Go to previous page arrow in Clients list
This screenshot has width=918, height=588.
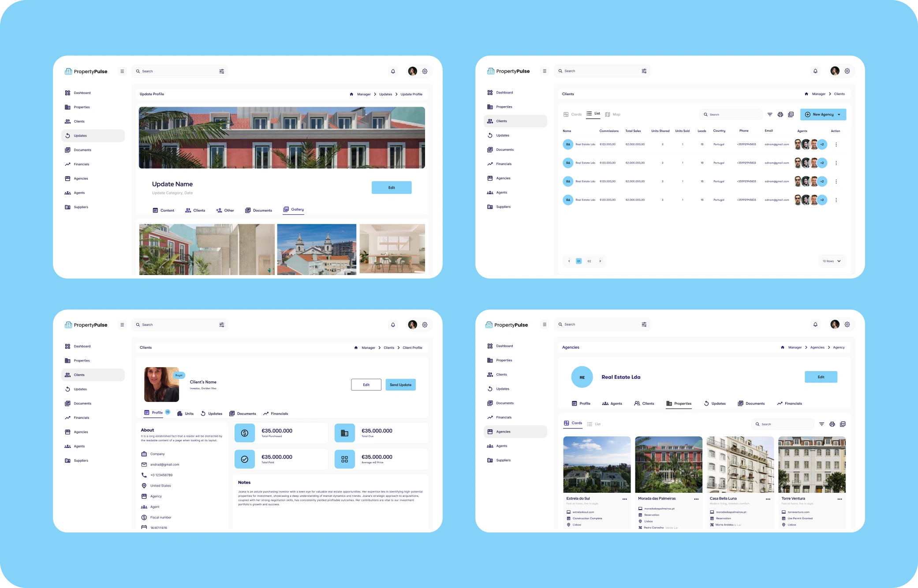[569, 261]
